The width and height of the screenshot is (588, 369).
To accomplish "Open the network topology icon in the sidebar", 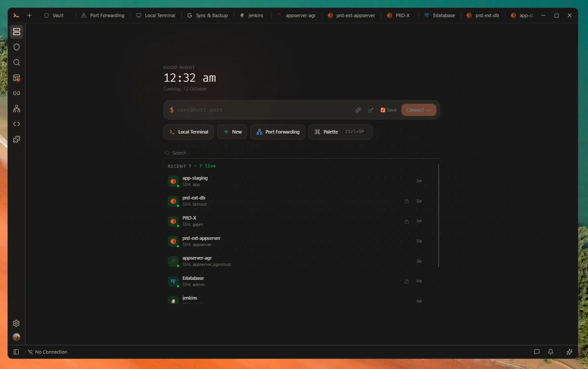I will click(17, 109).
